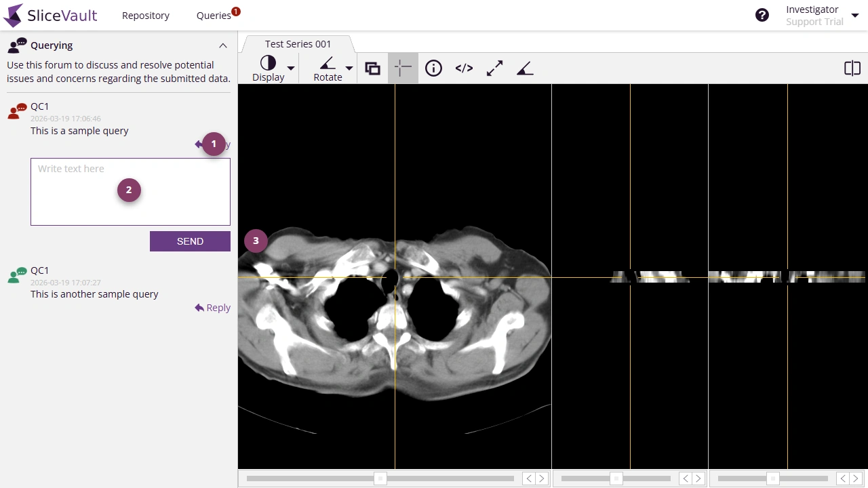The width and height of the screenshot is (868, 488).
Task: Select the Rotate tool
Action: coord(328,64)
